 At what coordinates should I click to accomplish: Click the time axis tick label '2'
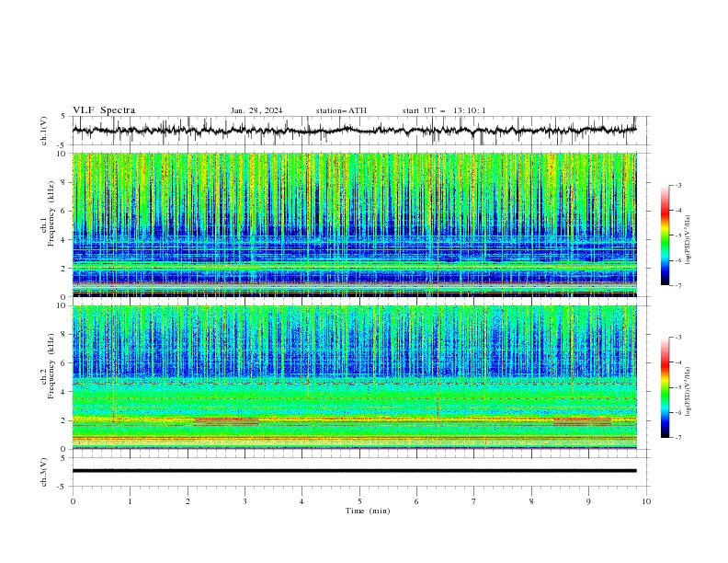(x=188, y=501)
